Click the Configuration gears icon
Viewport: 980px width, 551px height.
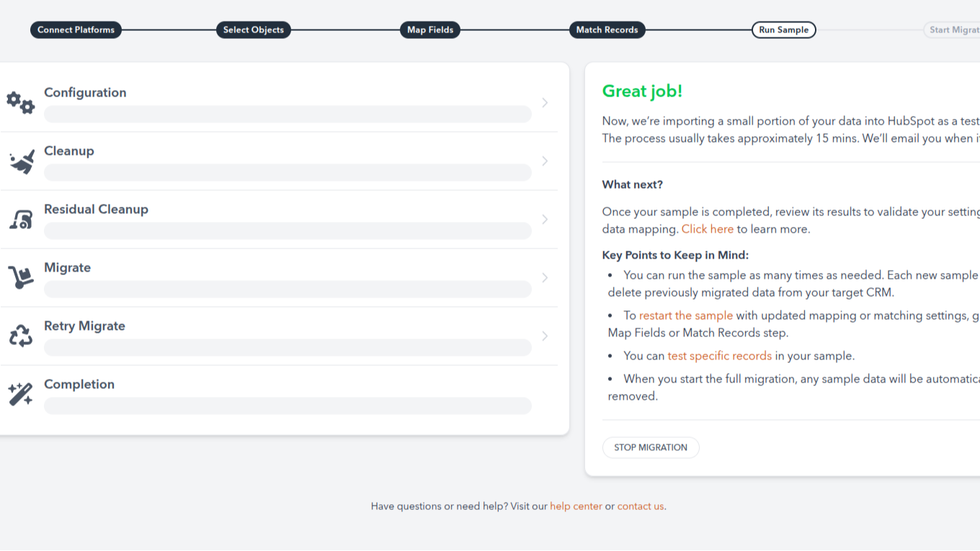(20, 103)
